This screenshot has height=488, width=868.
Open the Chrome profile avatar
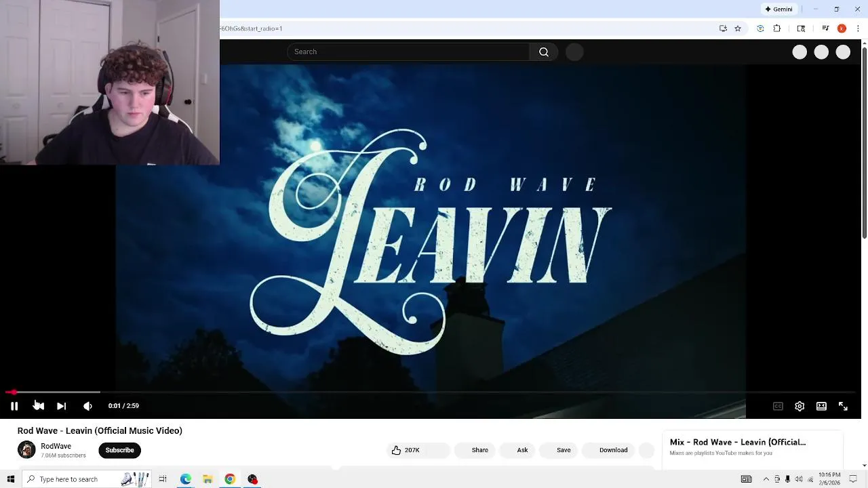point(842,28)
